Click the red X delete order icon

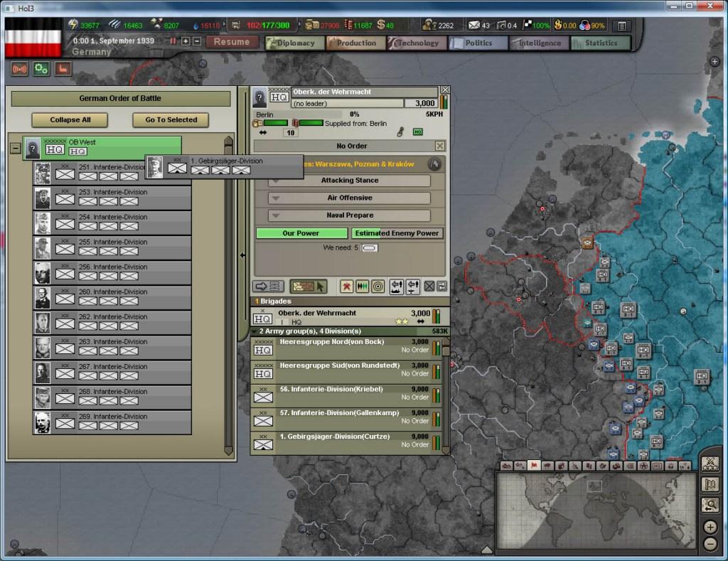click(x=347, y=287)
